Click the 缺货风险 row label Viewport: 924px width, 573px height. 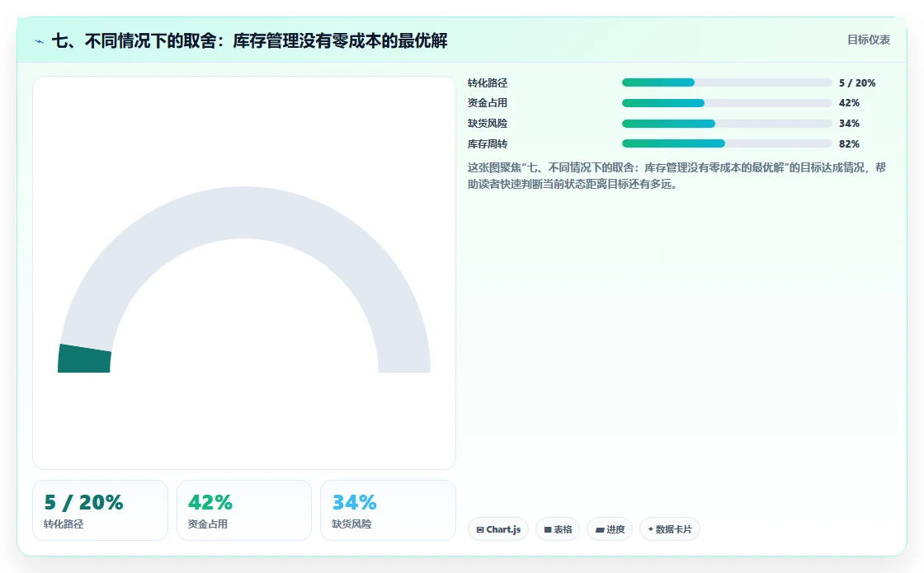coord(488,124)
